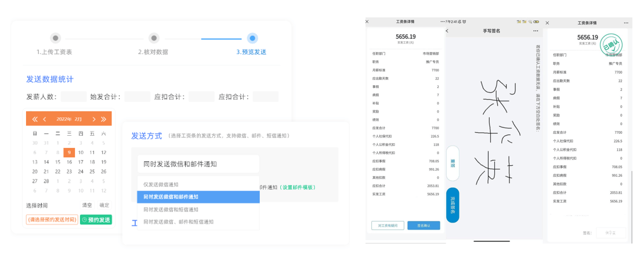Click 2022年 2月 calendar title
The height and width of the screenshot is (258, 644).
[69, 119]
